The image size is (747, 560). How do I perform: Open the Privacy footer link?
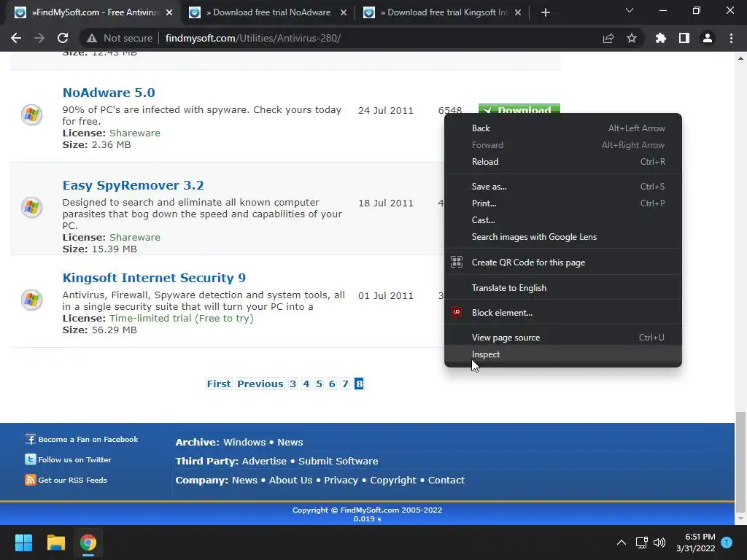(x=341, y=480)
